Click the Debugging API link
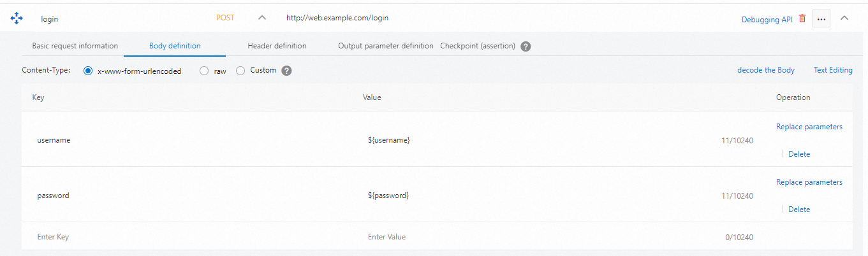The width and height of the screenshot is (868, 256). [x=767, y=20]
